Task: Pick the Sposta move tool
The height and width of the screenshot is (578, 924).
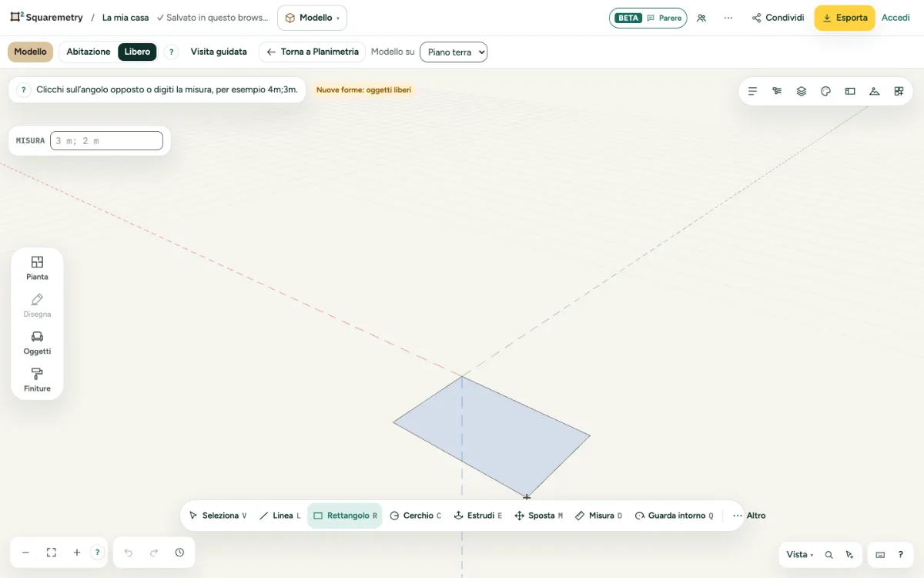Action: click(538, 516)
